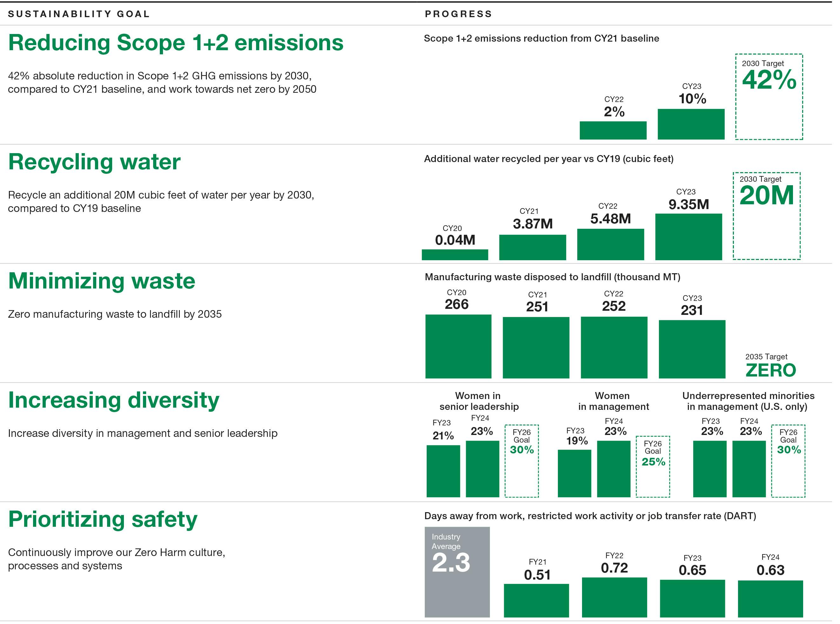Click FY23 23% underrepresented minorities bar

(710, 469)
